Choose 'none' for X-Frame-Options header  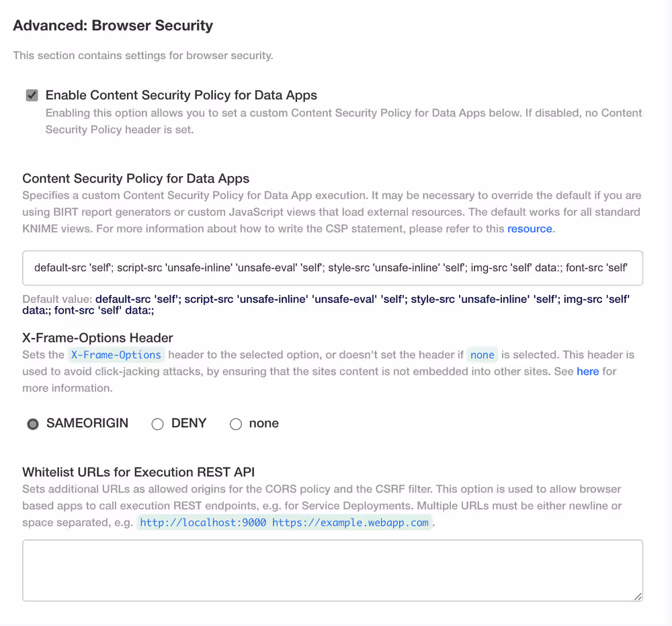(x=236, y=423)
